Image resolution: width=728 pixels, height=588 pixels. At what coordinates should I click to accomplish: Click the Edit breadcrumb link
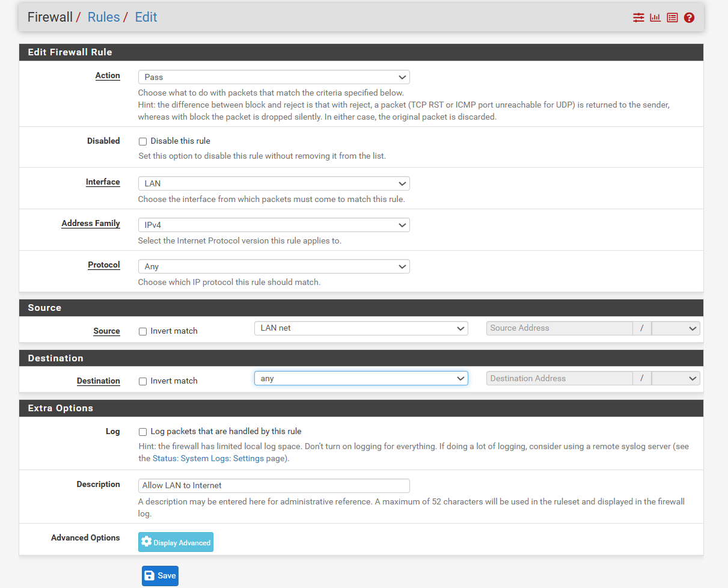(146, 17)
